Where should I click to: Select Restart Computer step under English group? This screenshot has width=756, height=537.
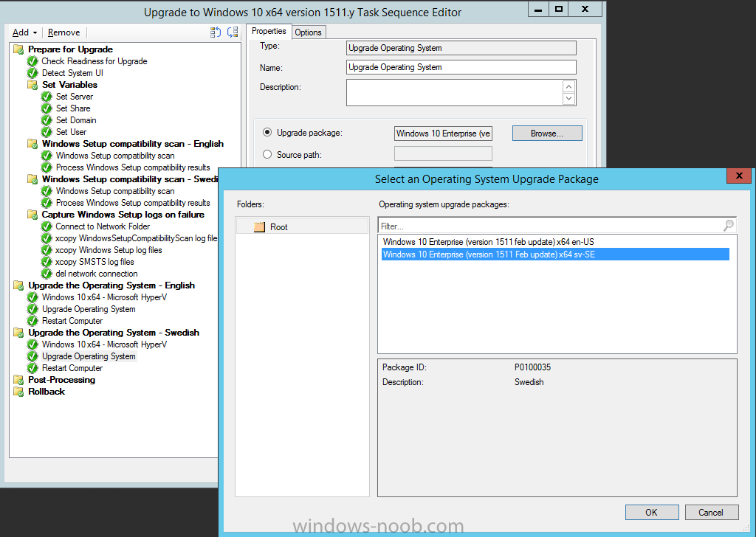[x=72, y=321]
